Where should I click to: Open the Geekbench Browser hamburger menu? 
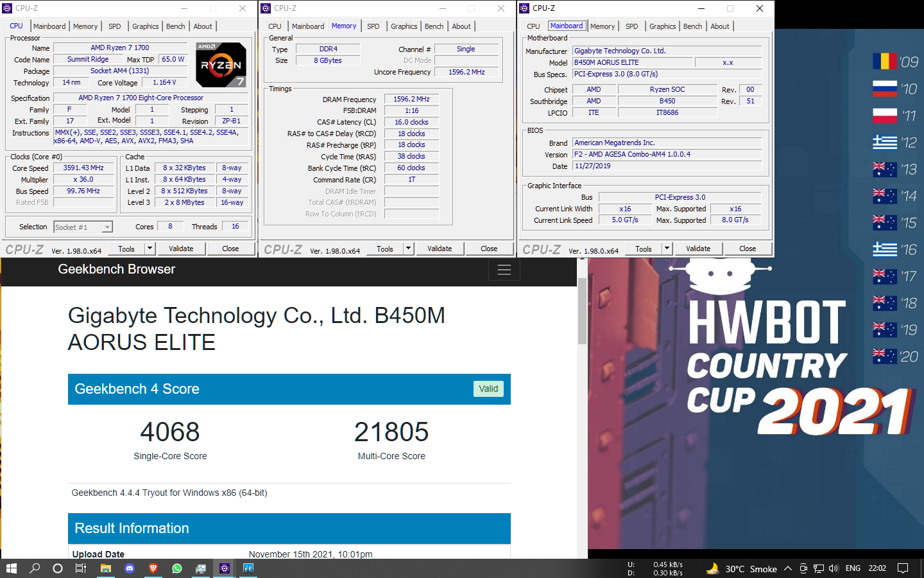[504, 270]
